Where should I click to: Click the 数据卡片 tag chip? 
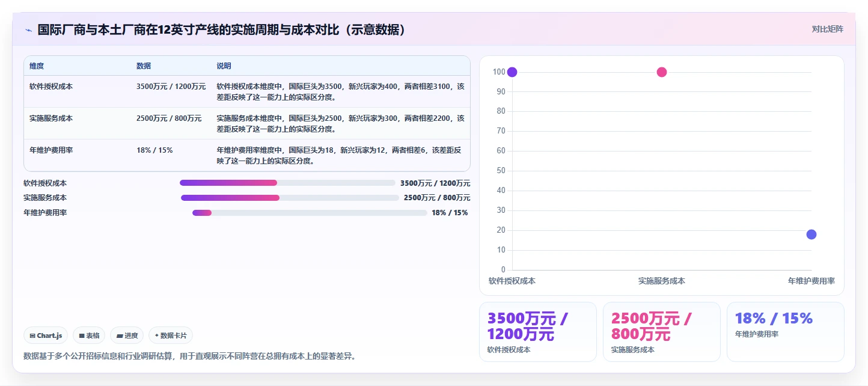pos(171,335)
